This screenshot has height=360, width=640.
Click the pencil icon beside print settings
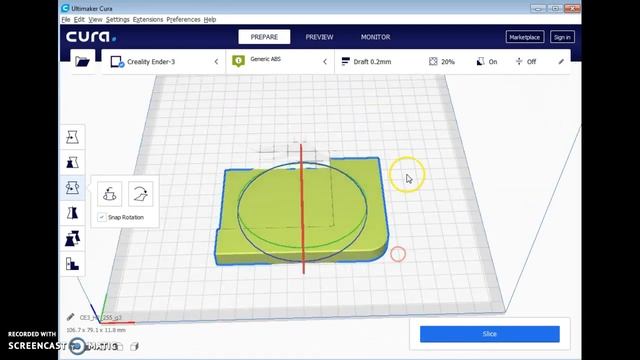561,62
